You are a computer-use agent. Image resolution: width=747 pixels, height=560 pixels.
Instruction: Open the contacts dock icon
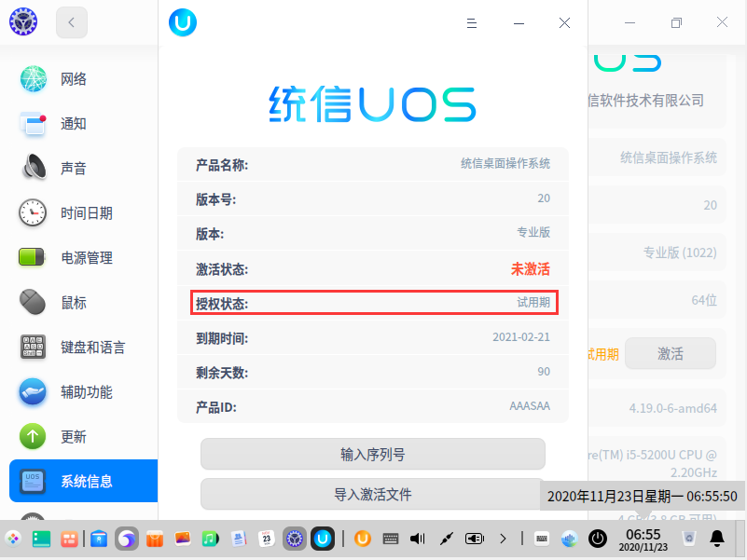[x=239, y=539]
